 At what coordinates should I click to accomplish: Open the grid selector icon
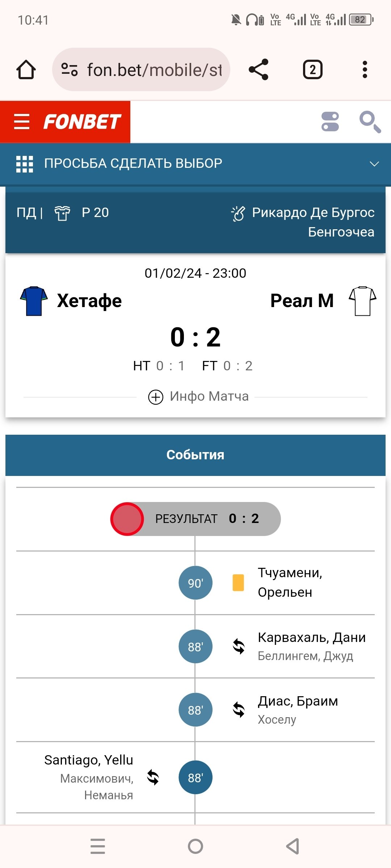[25, 164]
